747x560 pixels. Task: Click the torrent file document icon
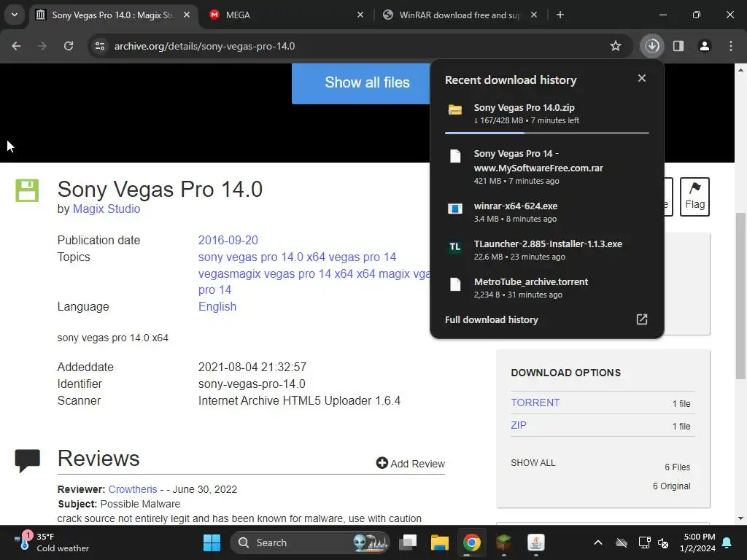tap(455, 284)
